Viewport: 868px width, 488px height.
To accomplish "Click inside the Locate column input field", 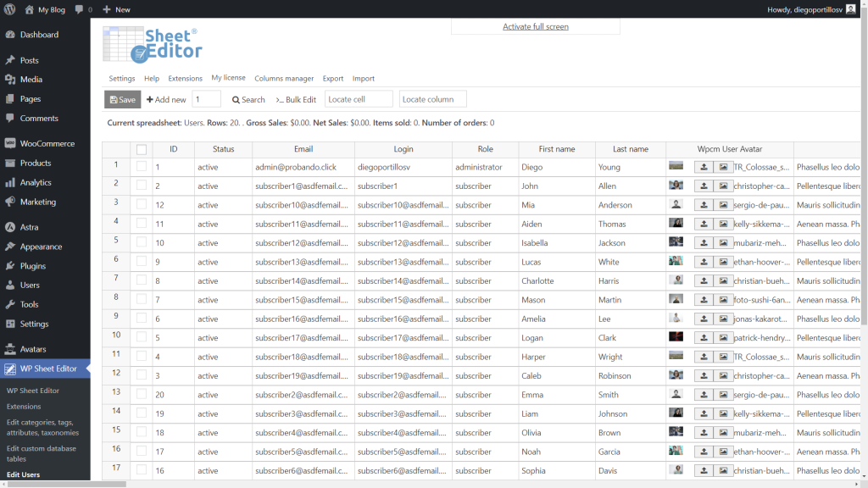I will [x=432, y=99].
